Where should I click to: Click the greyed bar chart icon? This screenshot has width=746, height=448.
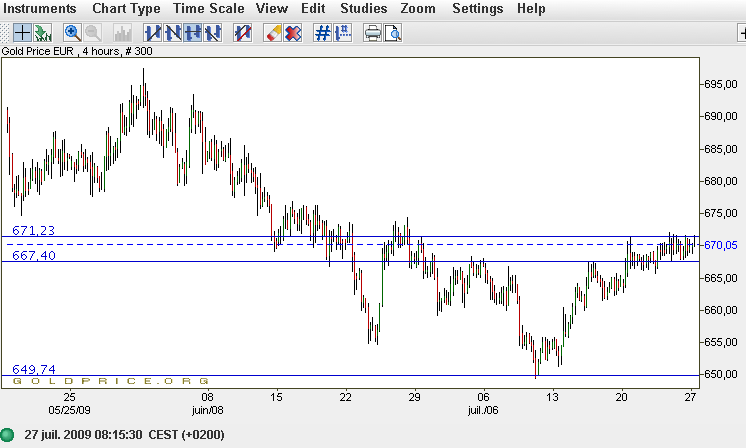pos(123,33)
